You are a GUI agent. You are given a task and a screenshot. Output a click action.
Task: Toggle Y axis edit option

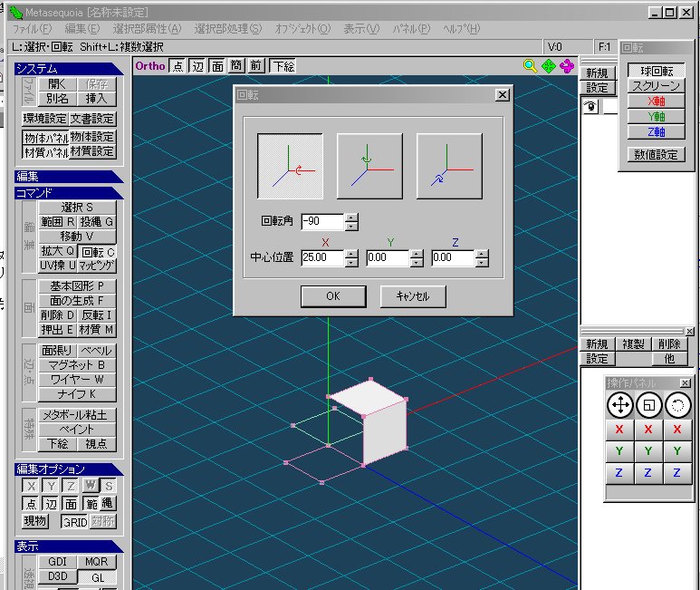[52, 486]
